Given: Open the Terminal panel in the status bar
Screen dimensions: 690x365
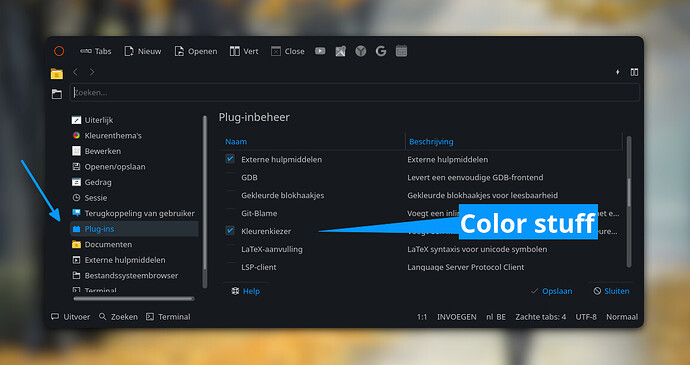Looking at the screenshot, I should (169, 317).
